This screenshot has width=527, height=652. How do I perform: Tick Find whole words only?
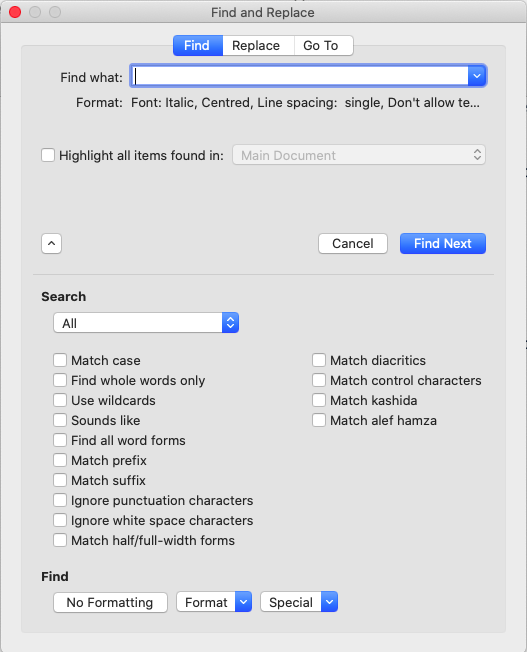pyautogui.click(x=60, y=380)
